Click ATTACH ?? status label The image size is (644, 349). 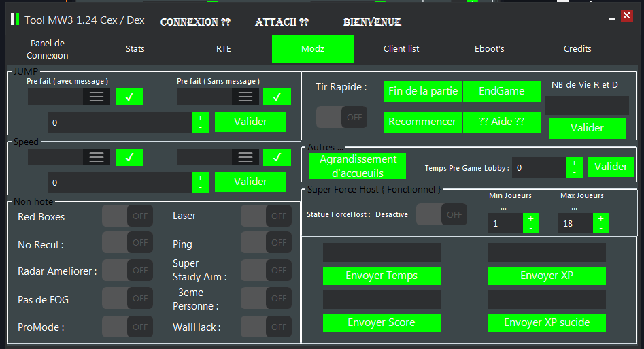282,22
